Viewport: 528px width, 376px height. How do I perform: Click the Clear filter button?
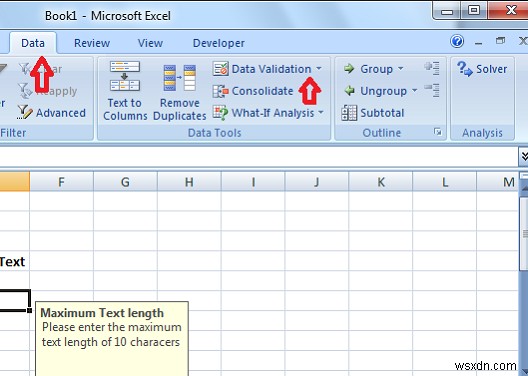40,69
